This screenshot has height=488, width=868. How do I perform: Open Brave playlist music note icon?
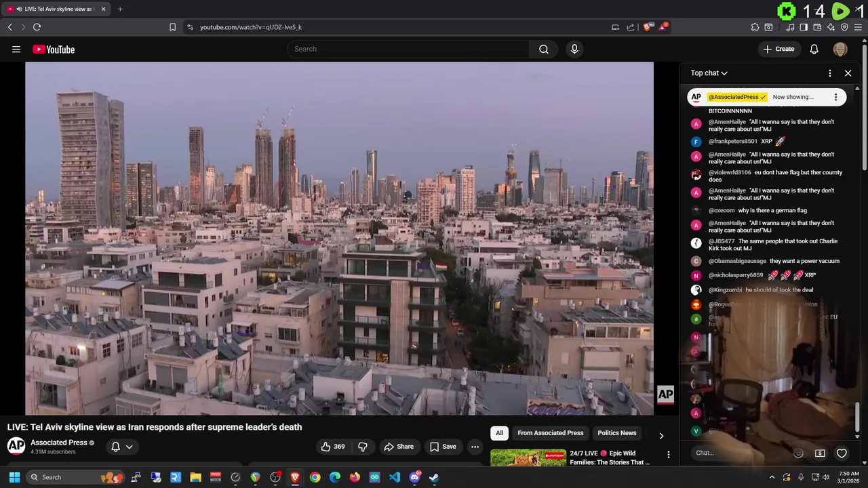(790, 27)
